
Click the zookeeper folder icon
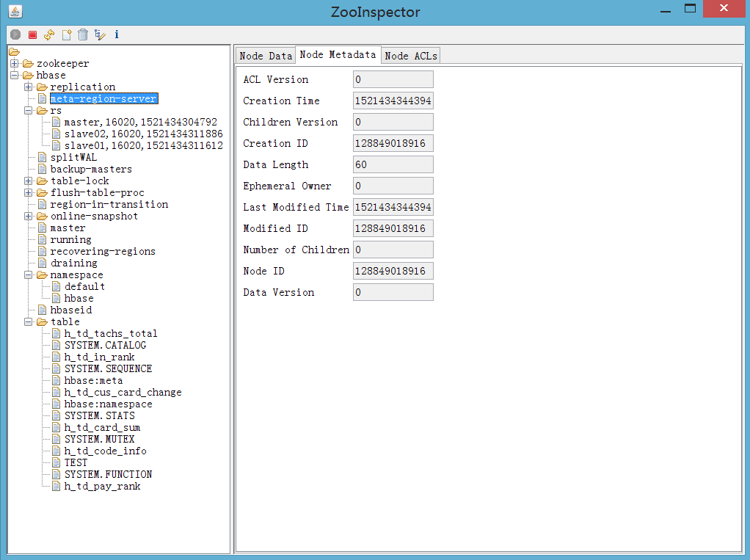(x=29, y=64)
